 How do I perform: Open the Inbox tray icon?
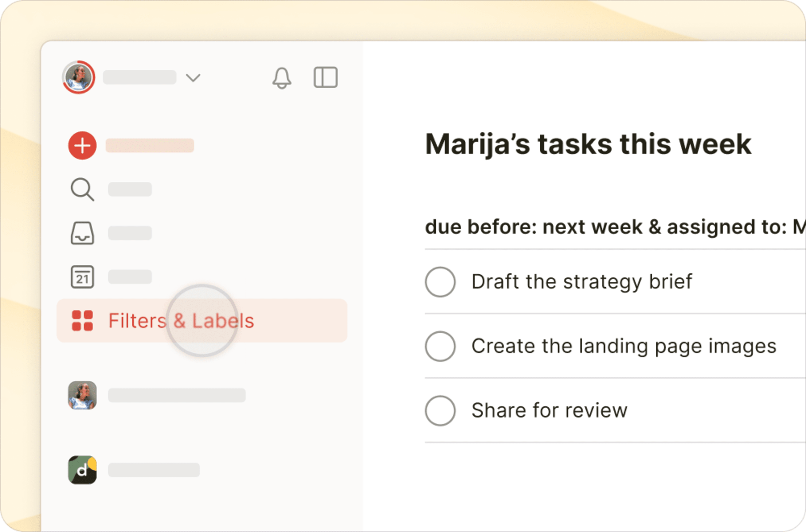point(82,233)
